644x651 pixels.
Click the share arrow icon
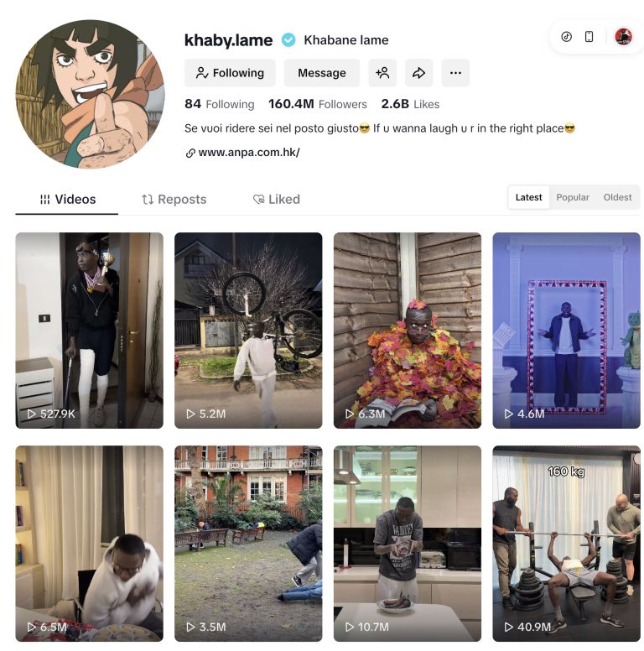pyautogui.click(x=418, y=73)
